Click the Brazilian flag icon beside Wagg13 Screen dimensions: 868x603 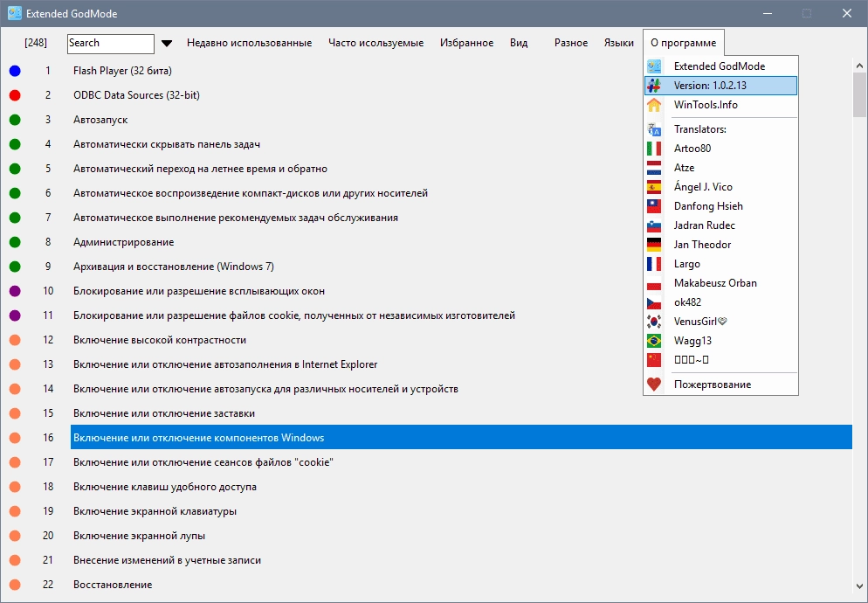654,341
